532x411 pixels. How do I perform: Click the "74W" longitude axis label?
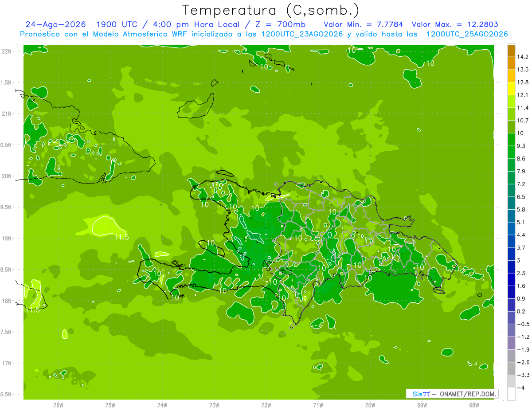click(162, 405)
